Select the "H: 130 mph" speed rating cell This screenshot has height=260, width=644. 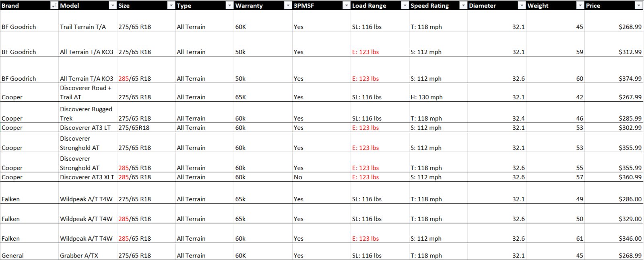(x=438, y=92)
